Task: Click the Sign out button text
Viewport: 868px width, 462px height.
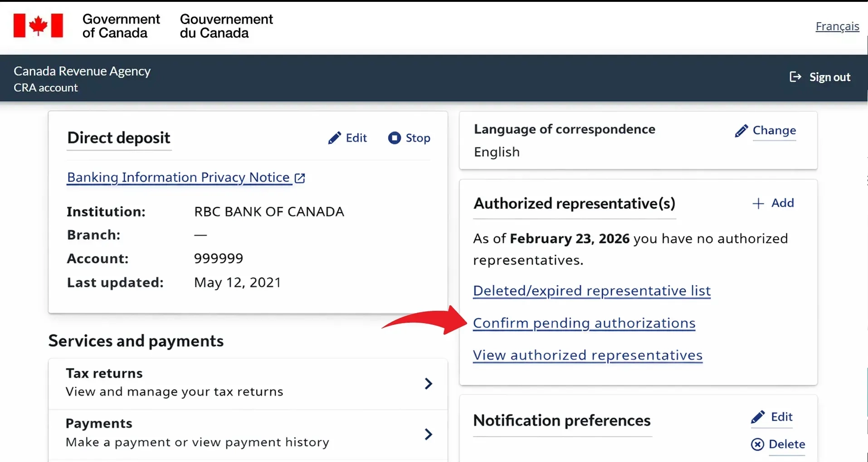Action: click(830, 77)
